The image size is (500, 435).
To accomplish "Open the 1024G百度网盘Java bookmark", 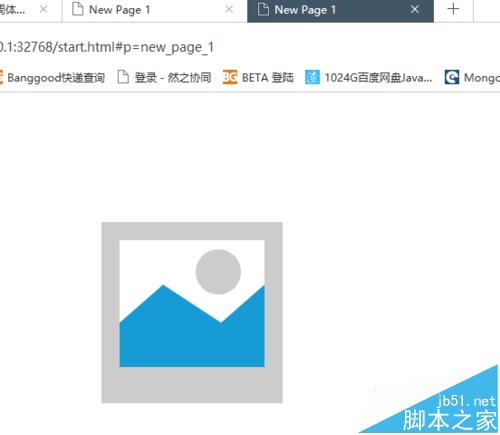I will coord(369,78).
